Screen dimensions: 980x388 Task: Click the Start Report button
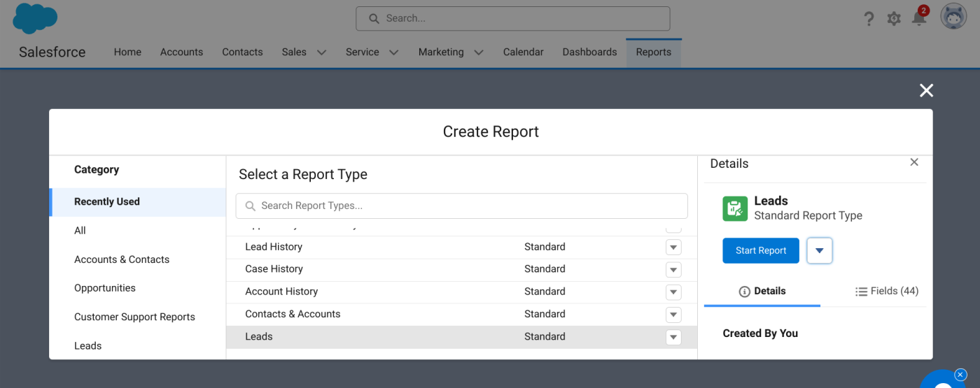760,250
